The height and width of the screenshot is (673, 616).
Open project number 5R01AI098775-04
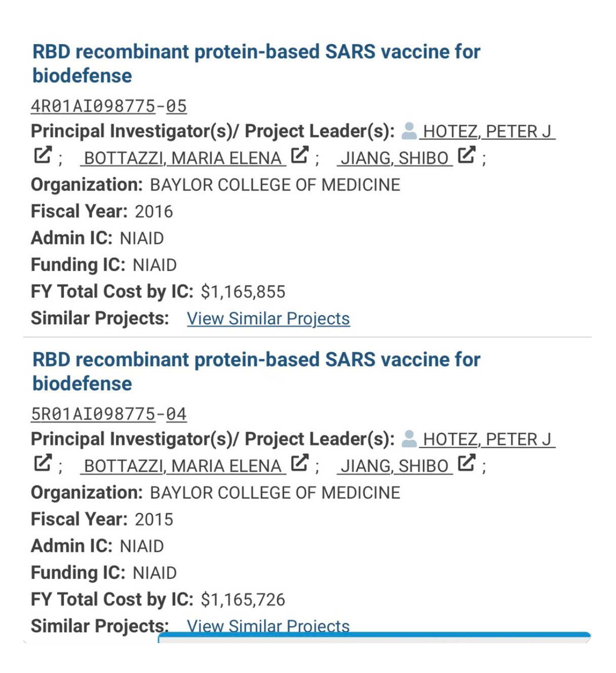click(x=109, y=414)
